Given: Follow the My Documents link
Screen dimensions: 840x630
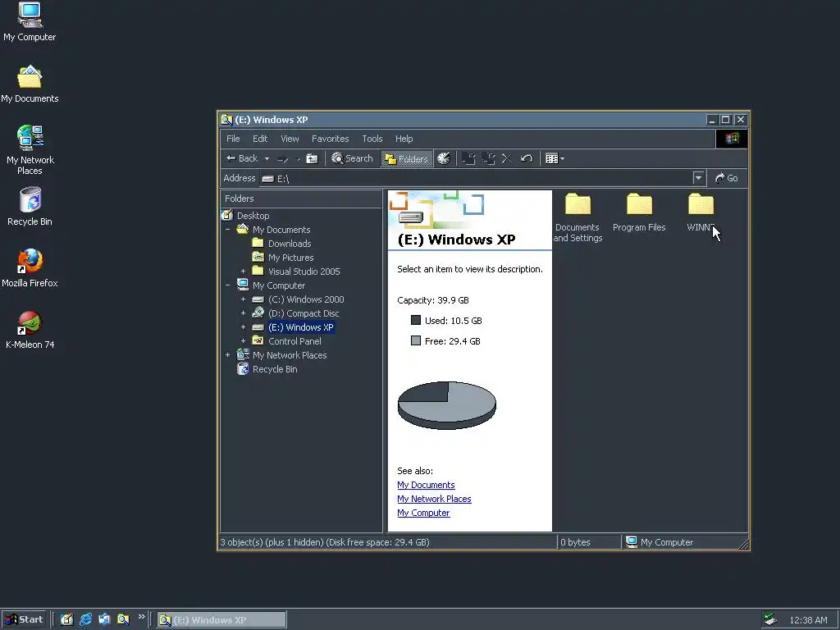Looking at the screenshot, I should pyautogui.click(x=426, y=485).
